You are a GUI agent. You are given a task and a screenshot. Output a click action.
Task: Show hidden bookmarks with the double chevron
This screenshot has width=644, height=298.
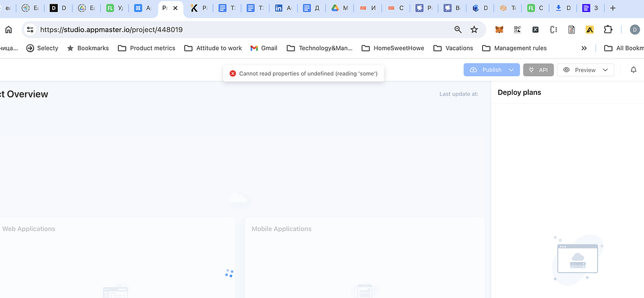tap(584, 48)
